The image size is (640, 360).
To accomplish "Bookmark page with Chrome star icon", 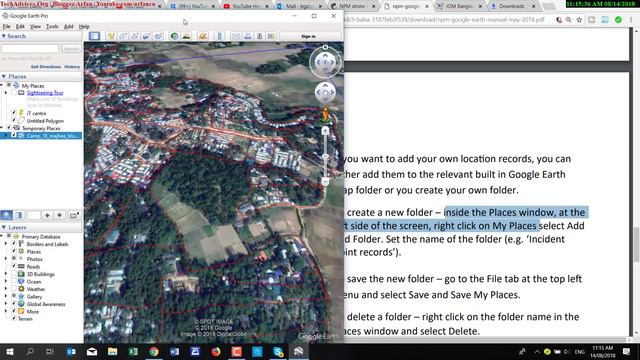I will [x=579, y=20].
